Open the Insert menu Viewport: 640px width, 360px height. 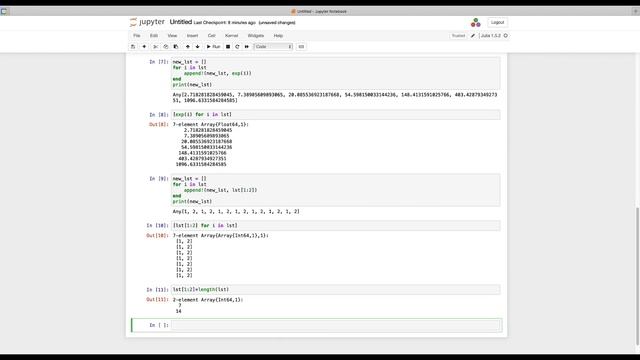(192, 36)
